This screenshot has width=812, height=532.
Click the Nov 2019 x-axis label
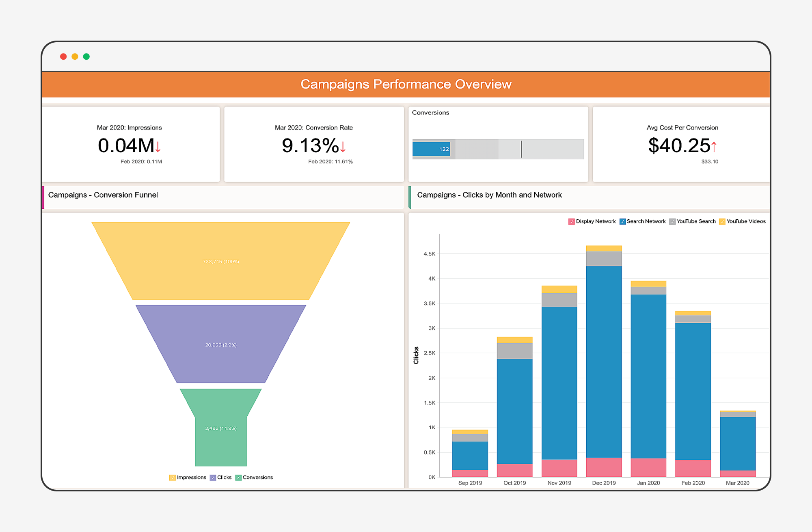[x=559, y=483]
